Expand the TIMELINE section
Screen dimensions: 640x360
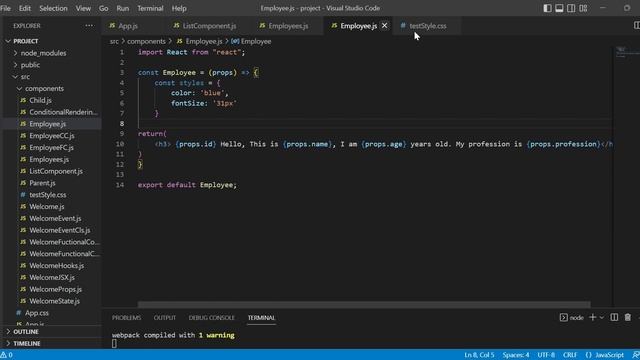(x=27, y=344)
